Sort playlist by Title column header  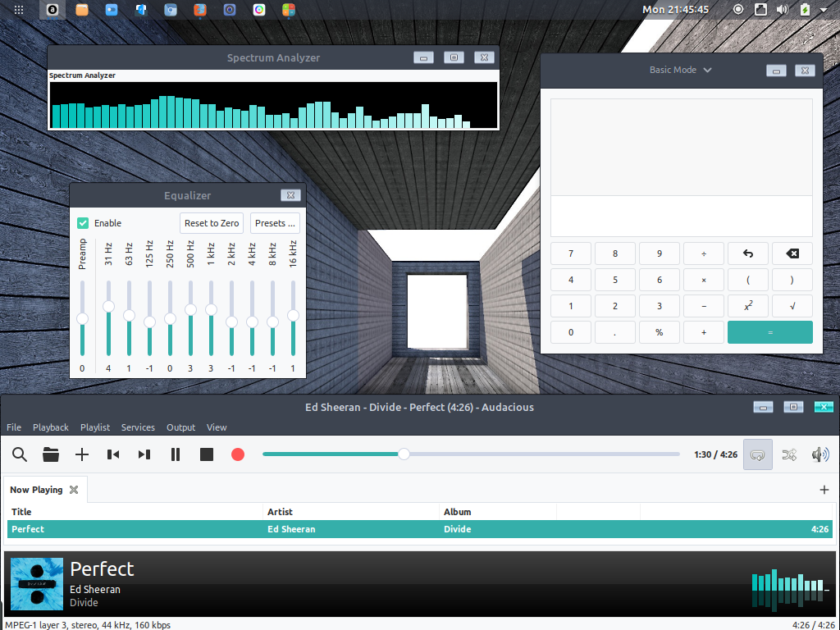134,512
